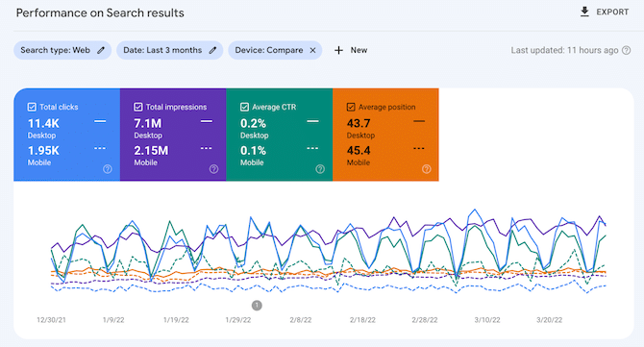The height and width of the screenshot is (347, 644).
Task: Toggle the Total impressions checkbox
Action: [138, 108]
